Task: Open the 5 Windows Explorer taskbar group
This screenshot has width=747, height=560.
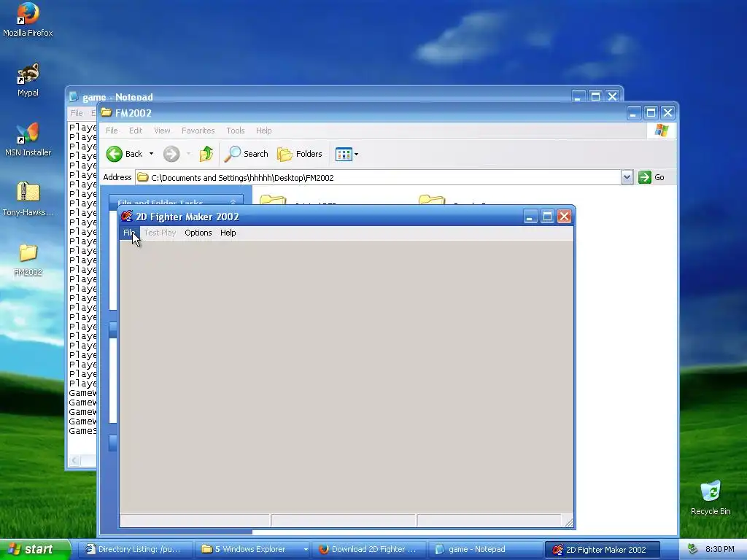Action: 252,550
